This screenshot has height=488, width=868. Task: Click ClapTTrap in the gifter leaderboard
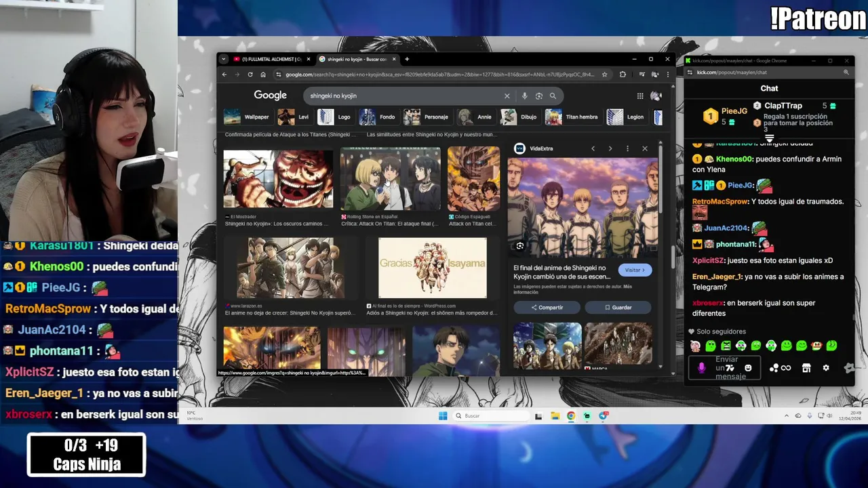point(783,106)
